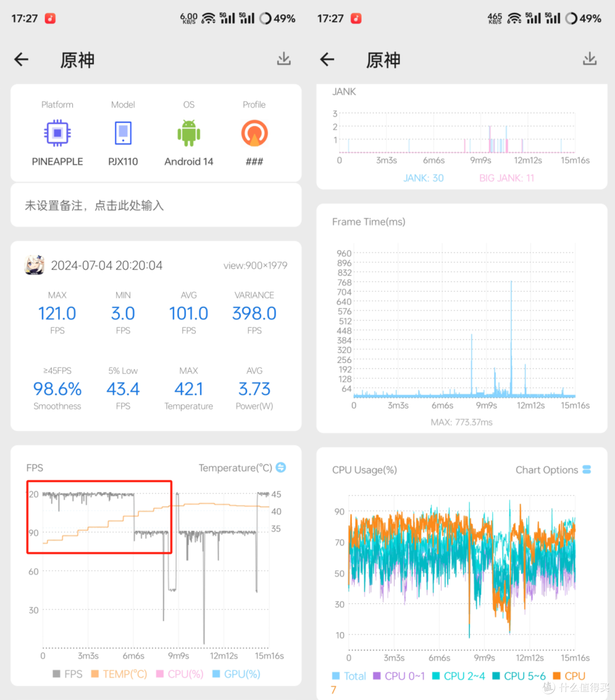Toggle CPU 5~6 legend series
Image resolution: width=615 pixels, height=700 pixels.
519,676
